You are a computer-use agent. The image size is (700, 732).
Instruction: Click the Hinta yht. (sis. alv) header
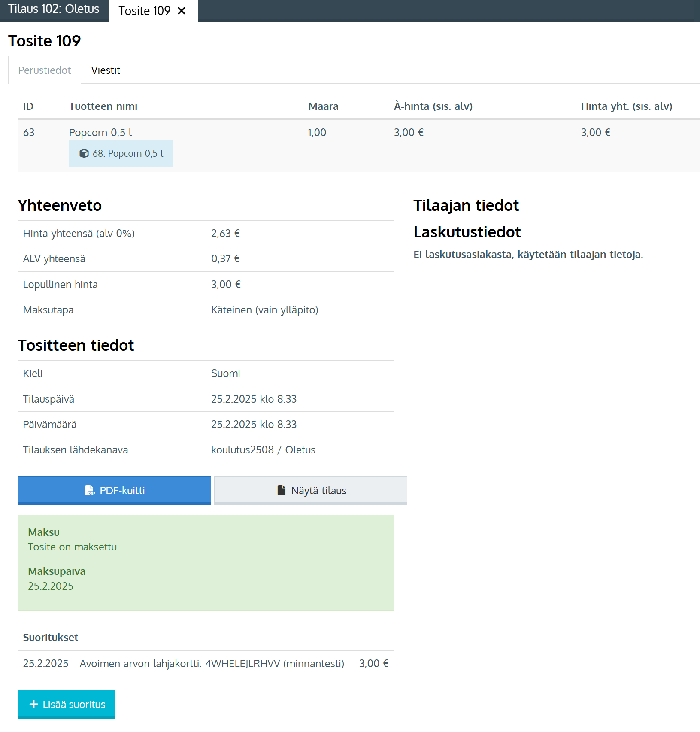coord(627,106)
